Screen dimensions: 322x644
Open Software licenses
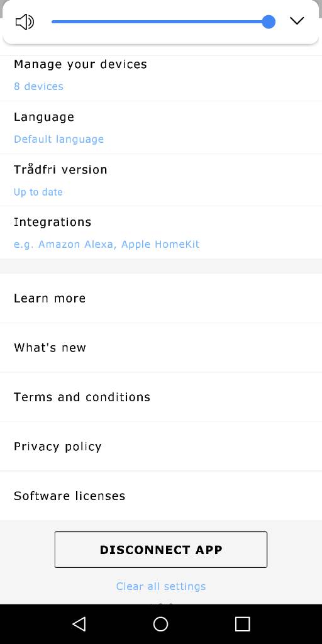point(161,496)
